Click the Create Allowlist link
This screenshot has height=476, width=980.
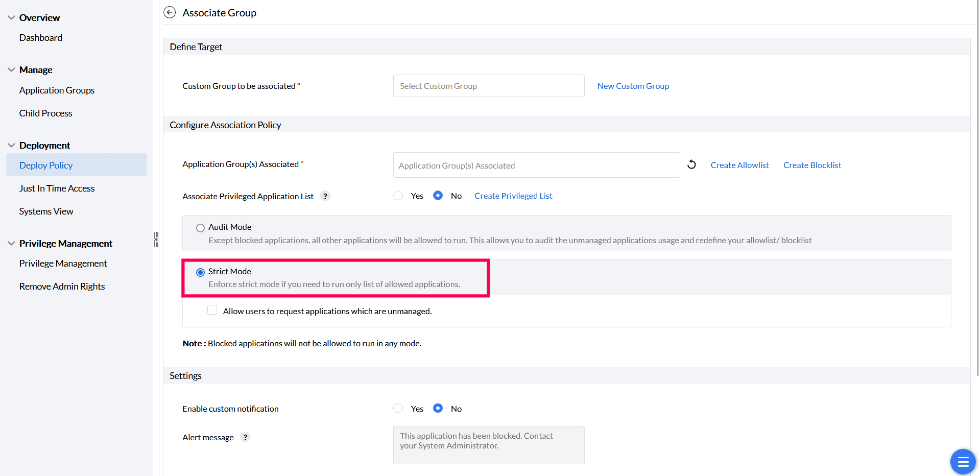739,164
